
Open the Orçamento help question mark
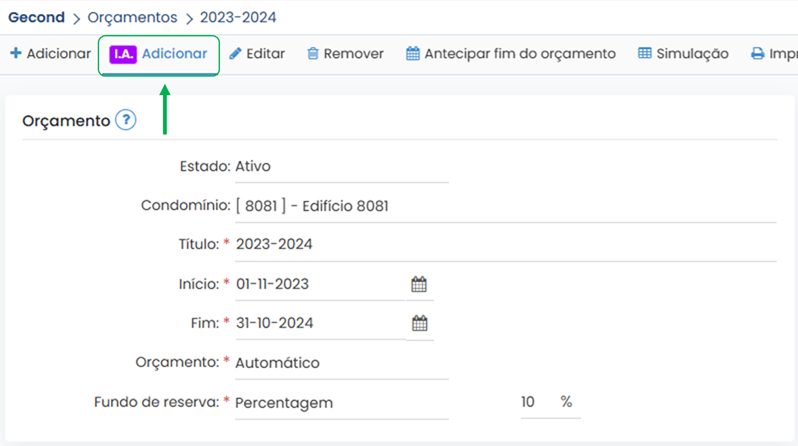(125, 121)
